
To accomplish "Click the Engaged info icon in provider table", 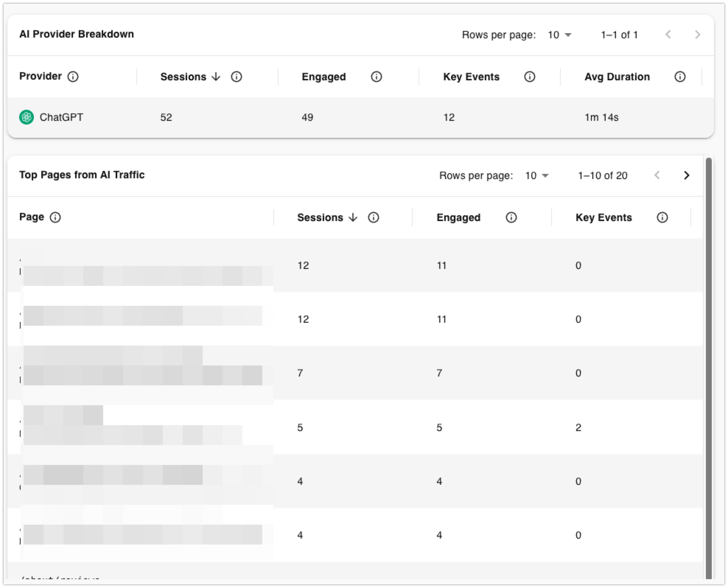I will coord(377,77).
